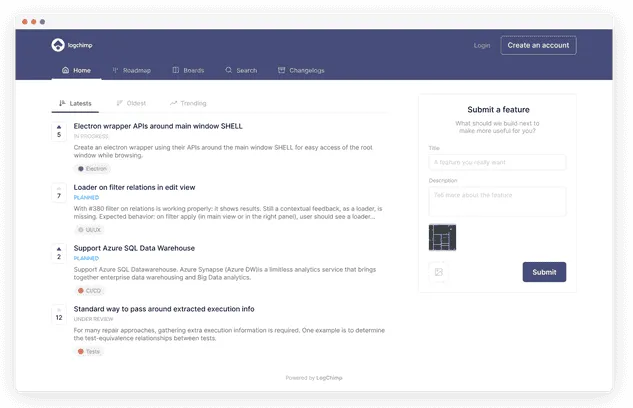633x408 pixels.
Task: Click PLANNED label under Loader on filter
Action: tap(86, 197)
